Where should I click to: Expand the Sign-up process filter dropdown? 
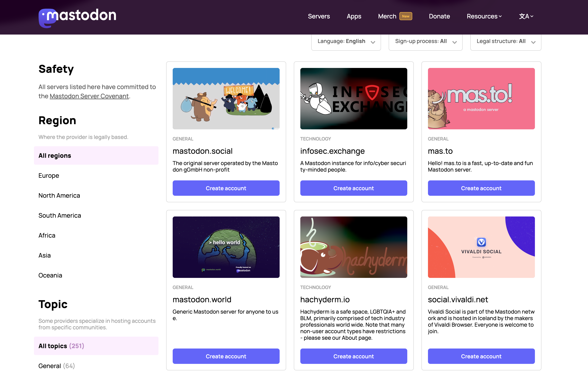tap(425, 42)
